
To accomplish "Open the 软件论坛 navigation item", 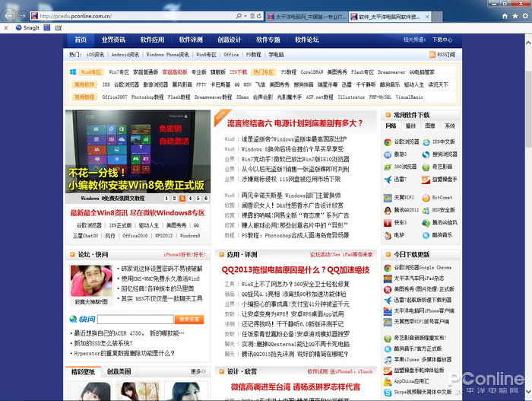I will click(x=307, y=40).
